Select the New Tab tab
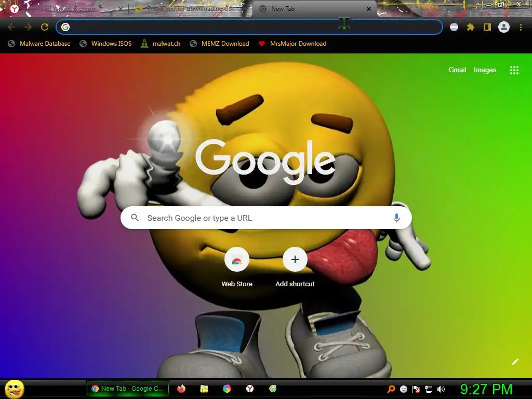 [314, 9]
